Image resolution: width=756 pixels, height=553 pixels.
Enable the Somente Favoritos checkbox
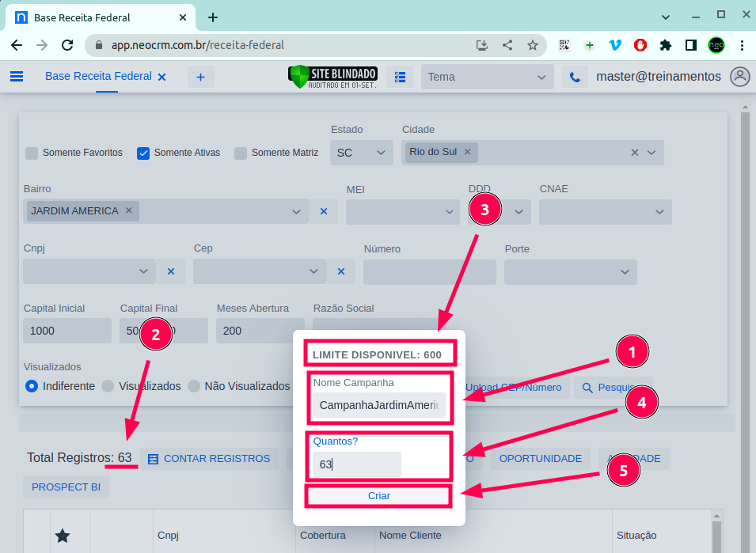[32, 153]
